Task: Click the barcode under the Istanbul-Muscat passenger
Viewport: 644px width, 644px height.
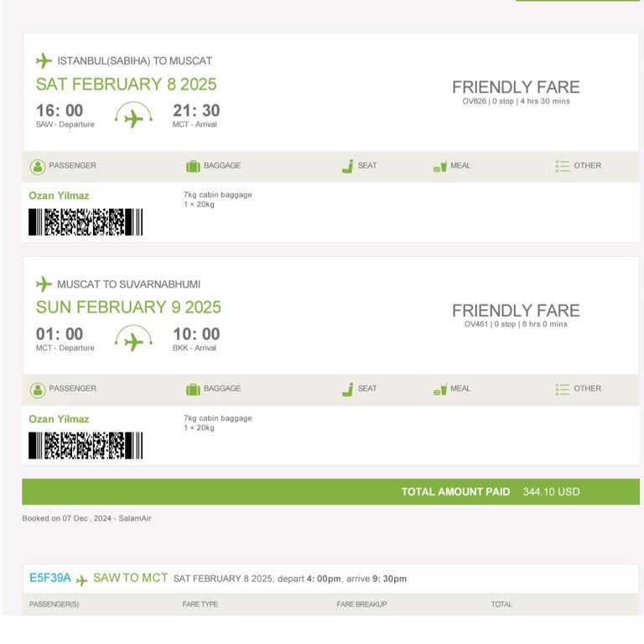Action: pyautogui.click(x=86, y=222)
